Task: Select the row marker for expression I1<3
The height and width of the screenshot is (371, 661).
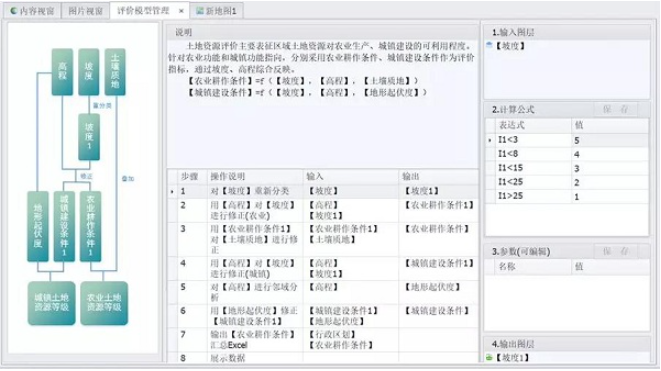Action: (x=490, y=140)
